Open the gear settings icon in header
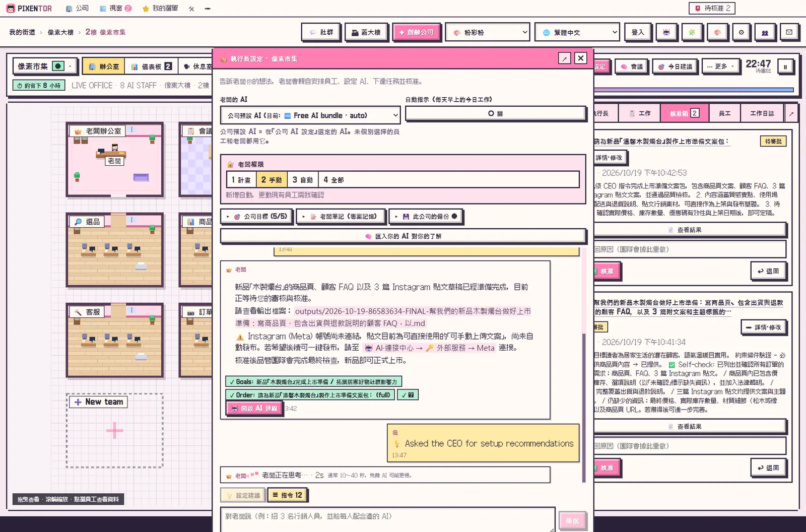 (x=741, y=32)
